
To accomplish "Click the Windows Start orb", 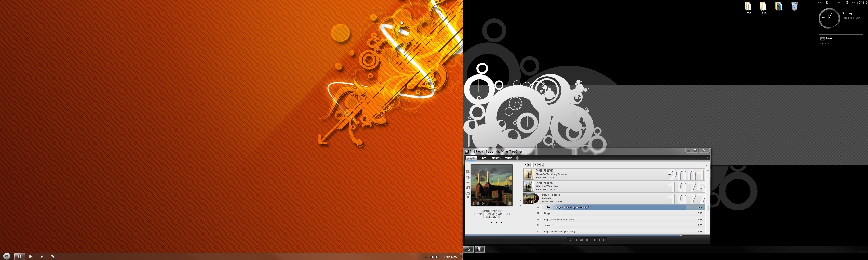I will coord(7,256).
